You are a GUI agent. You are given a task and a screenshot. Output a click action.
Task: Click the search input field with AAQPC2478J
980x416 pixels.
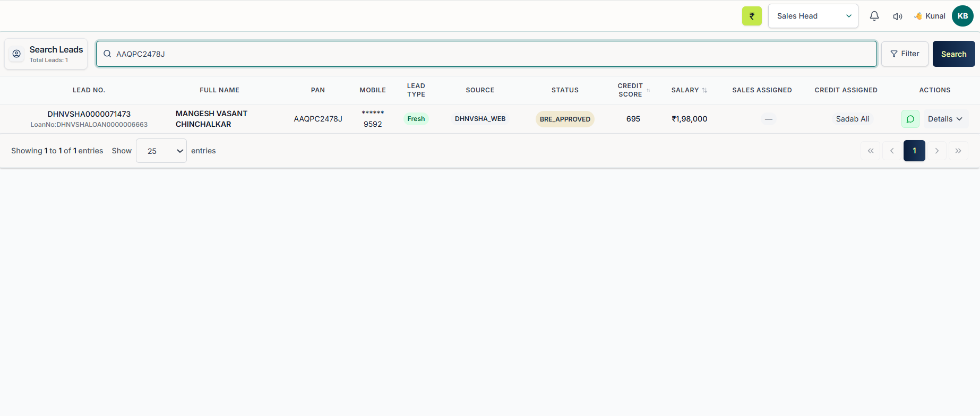(486, 54)
